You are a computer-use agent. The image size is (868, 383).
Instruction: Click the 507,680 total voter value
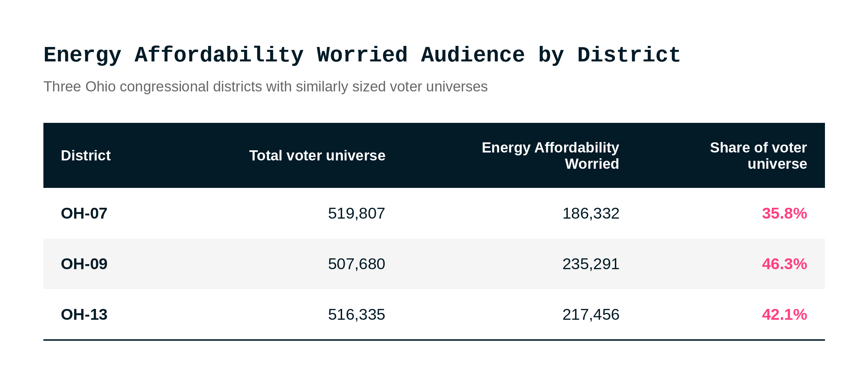(356, 264)
